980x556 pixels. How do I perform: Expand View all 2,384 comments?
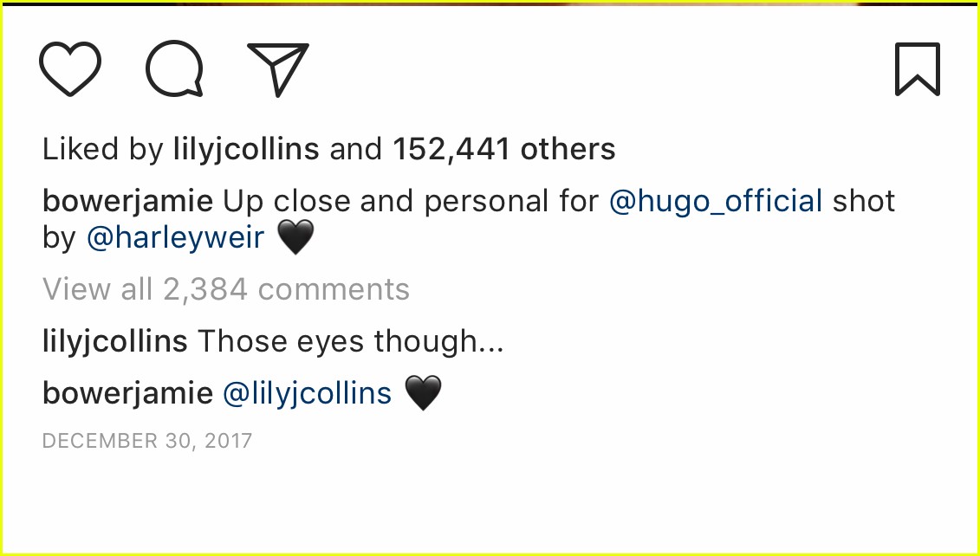(x=226, y=289)
